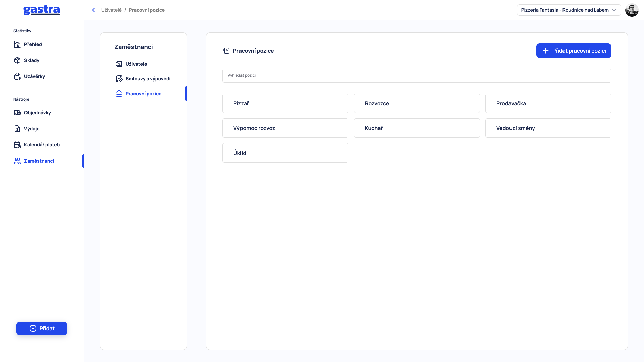Viewport: 644px width, 362px height.
Task: Click the Výdaje receipt icon
Action: (x=17, y=129)
